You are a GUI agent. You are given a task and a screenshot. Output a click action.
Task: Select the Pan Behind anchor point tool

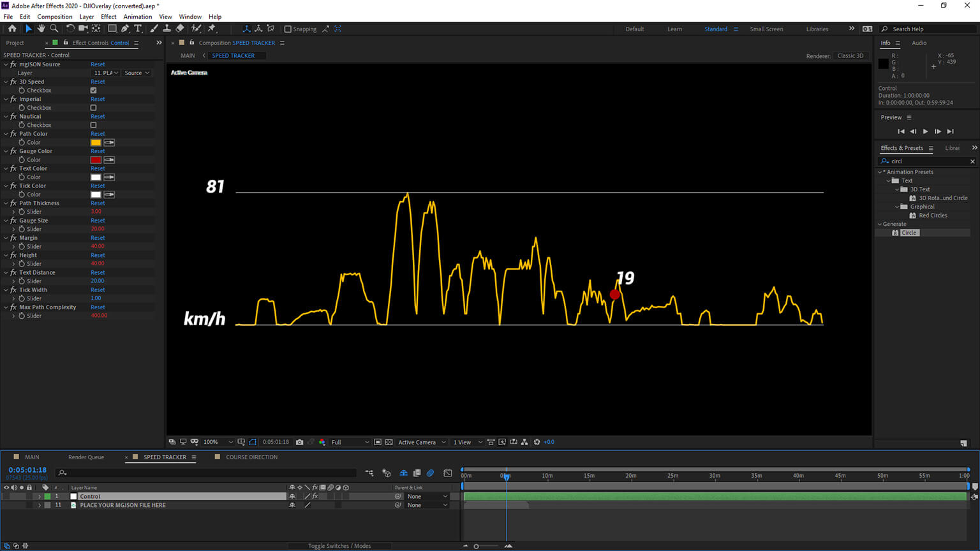tap(96, 29)
